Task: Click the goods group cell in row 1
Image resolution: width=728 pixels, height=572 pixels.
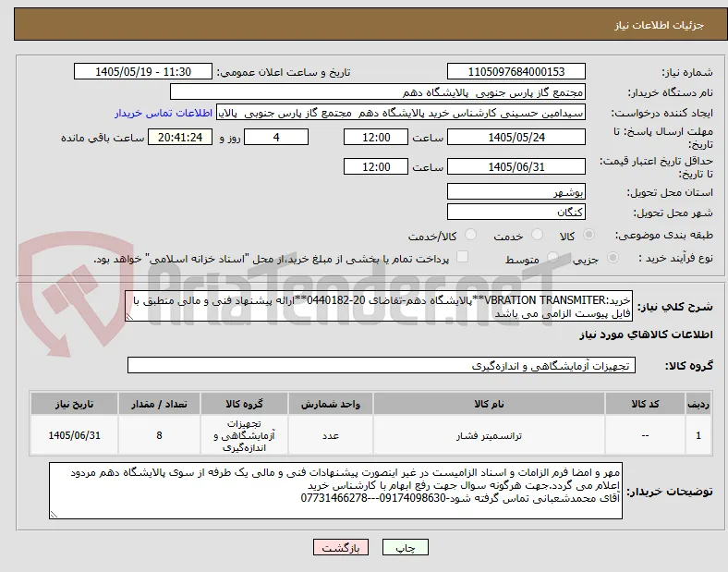Action: tap(244, 435)
